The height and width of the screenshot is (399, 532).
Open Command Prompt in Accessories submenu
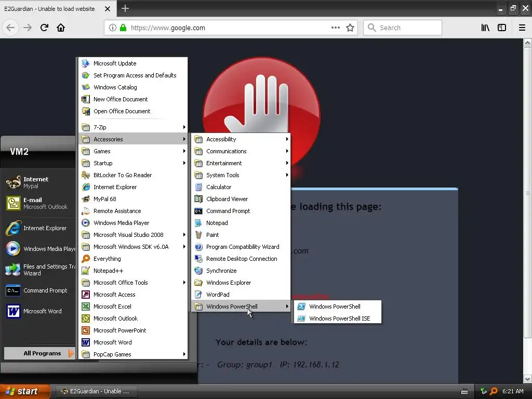click(241, 211)
